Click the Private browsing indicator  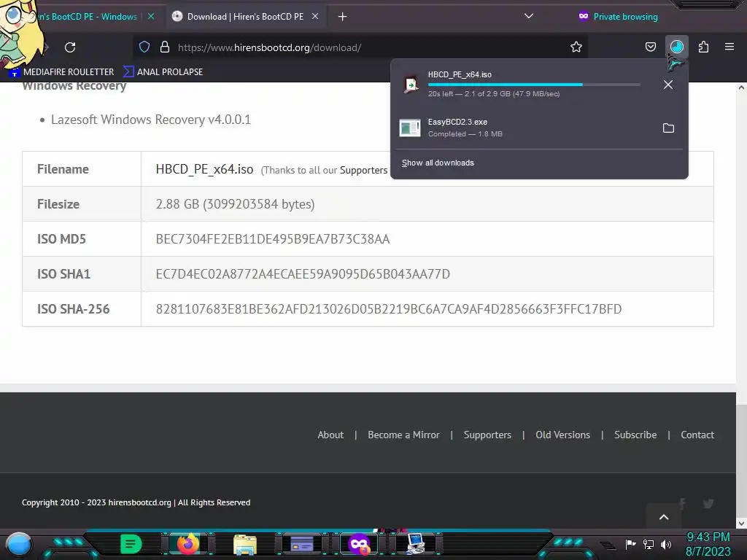[x=618, y=17]
